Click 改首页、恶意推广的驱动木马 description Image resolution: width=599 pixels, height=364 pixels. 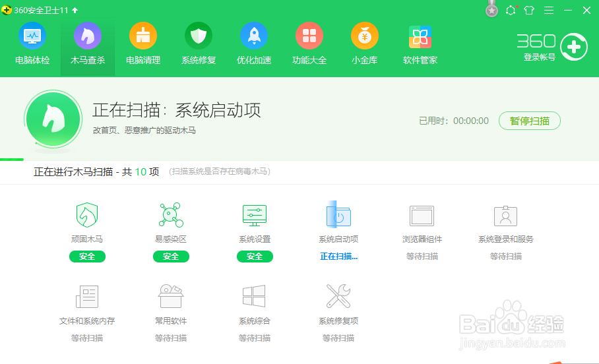click(x=144, y=131)
